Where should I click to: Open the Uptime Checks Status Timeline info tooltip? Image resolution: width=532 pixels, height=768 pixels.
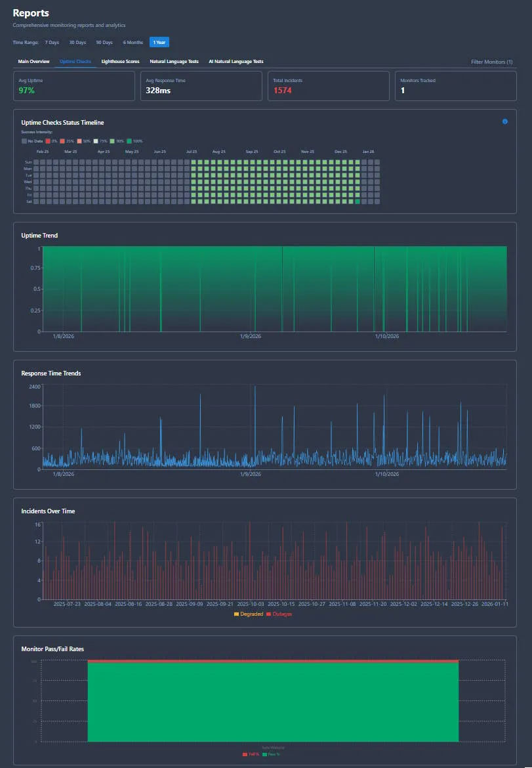(504, 121)
